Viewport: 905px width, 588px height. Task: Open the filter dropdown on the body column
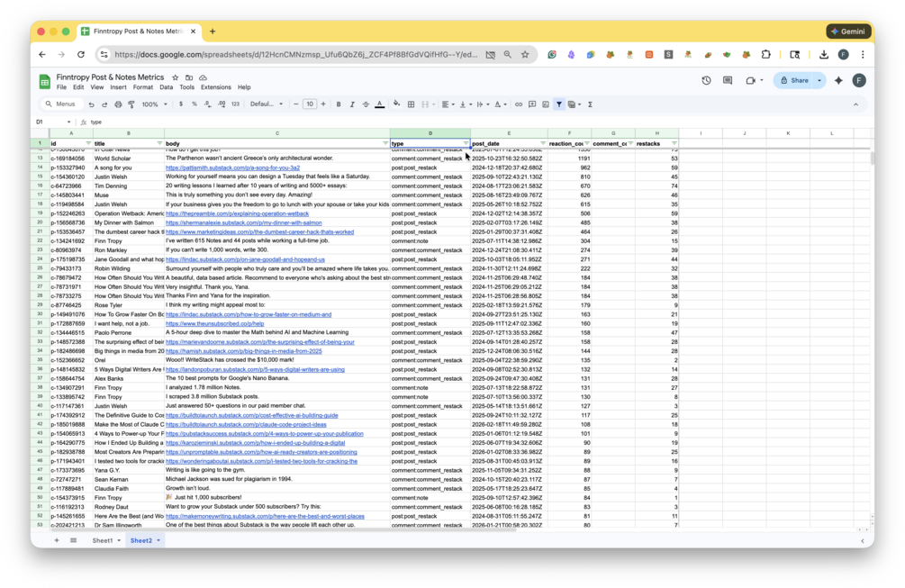point(385,143)
